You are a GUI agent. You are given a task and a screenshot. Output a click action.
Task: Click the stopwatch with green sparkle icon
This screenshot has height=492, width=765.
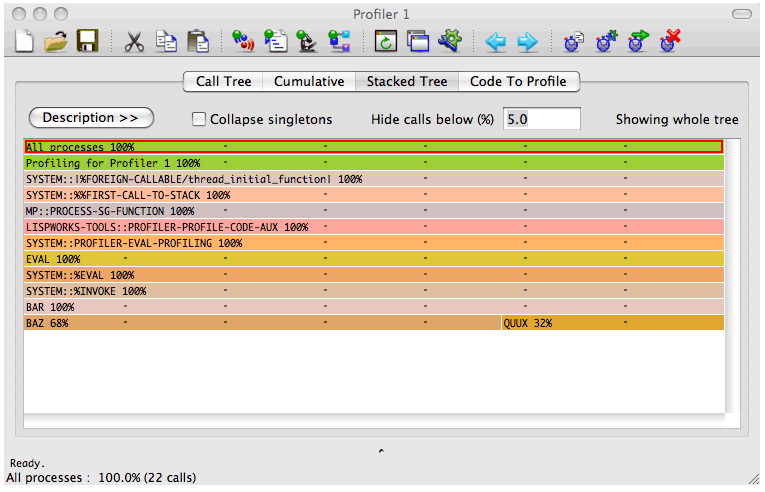(606, 41)
